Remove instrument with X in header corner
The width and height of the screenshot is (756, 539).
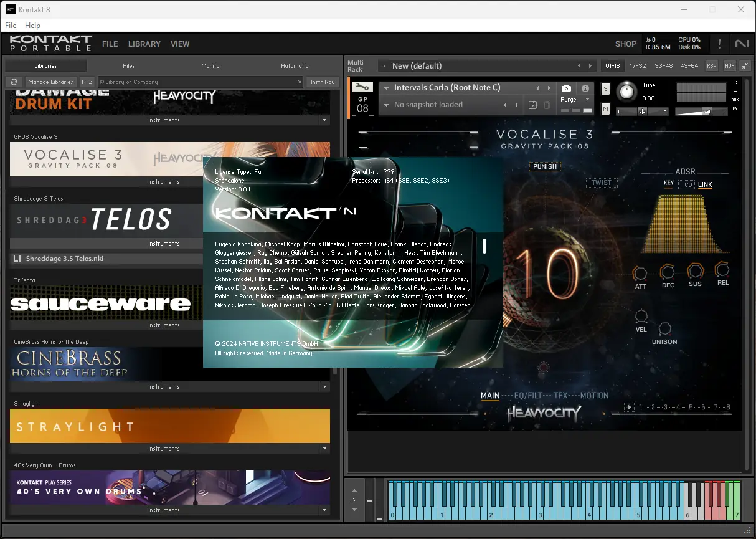(x=735, y=83)
